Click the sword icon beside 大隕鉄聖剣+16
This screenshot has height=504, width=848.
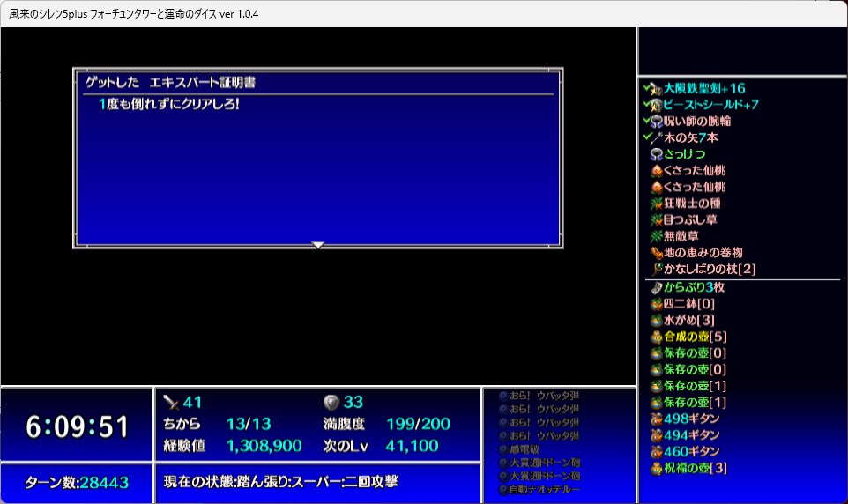coord(656,89)
